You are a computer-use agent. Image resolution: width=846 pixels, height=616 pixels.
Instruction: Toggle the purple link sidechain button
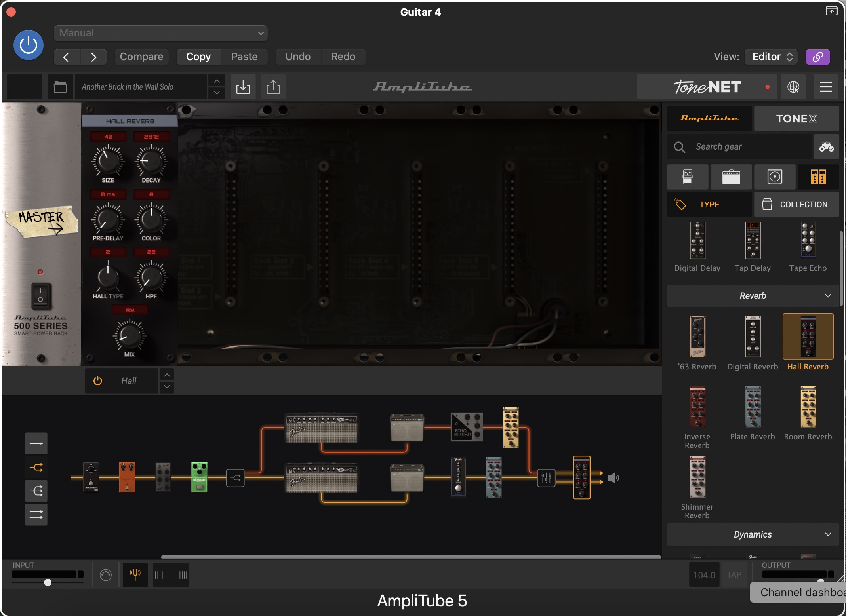click(817, 57)
